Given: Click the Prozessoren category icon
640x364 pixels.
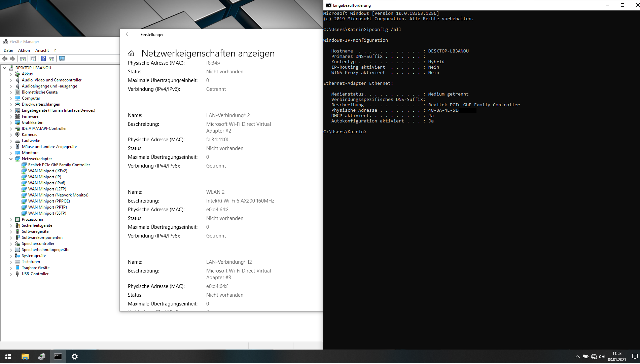Looking at the screenshot, I should coord(17,219).
